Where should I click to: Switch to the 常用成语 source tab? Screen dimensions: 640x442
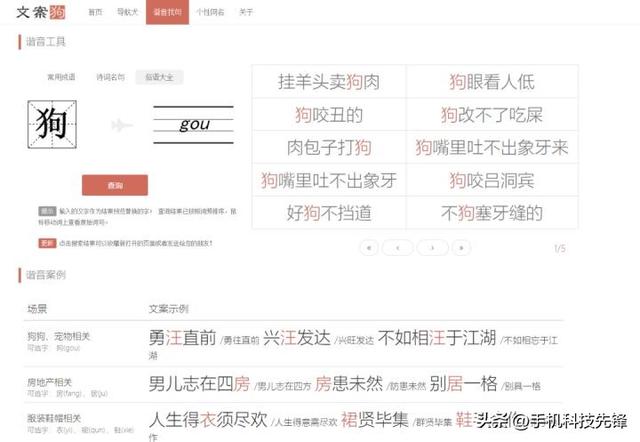click(61, 77)
